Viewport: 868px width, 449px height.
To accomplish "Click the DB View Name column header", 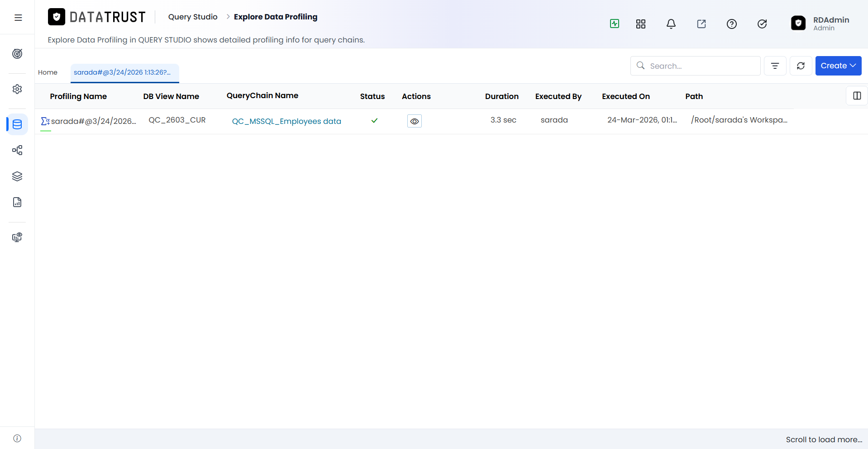I will point(171,96).
